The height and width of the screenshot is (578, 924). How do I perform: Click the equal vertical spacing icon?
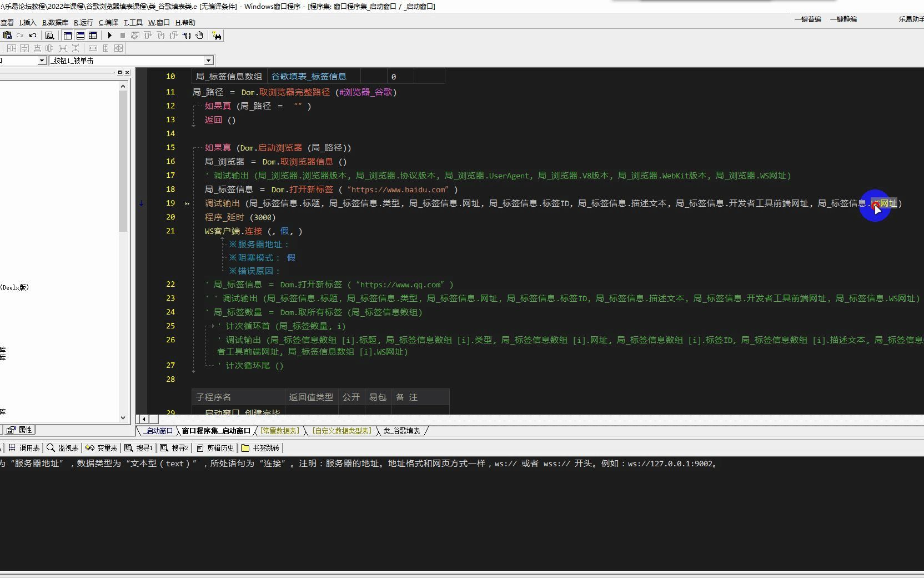(76, 48)
